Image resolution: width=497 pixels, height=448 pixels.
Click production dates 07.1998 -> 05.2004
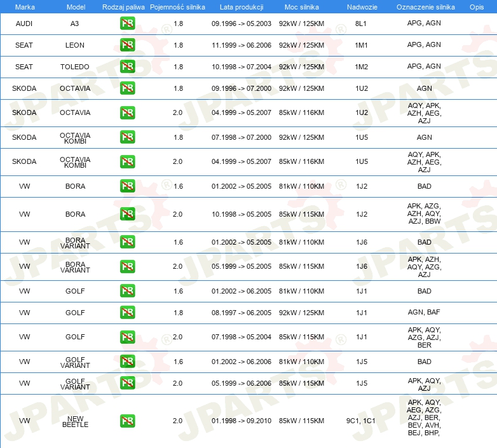click(242, 337)
